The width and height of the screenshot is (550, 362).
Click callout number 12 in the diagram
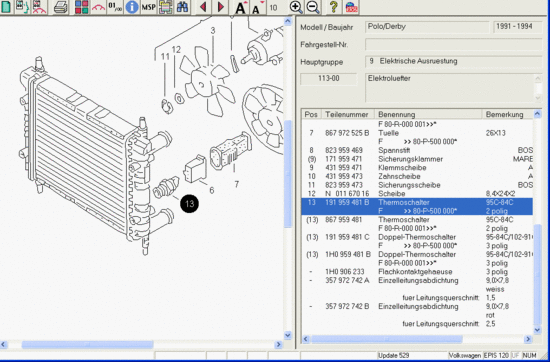[176, 50]
